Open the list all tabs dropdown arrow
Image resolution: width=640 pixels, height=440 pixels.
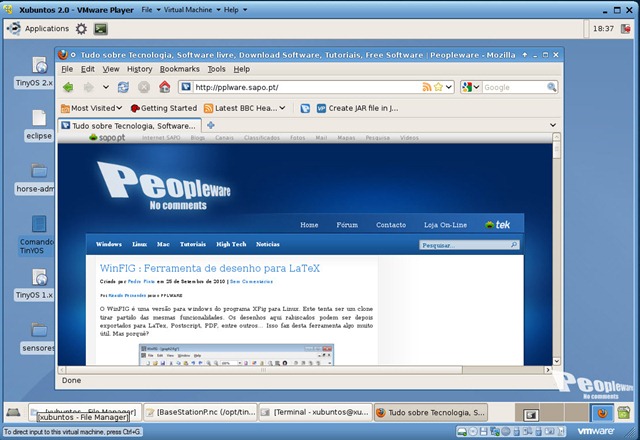click(553, 125)
